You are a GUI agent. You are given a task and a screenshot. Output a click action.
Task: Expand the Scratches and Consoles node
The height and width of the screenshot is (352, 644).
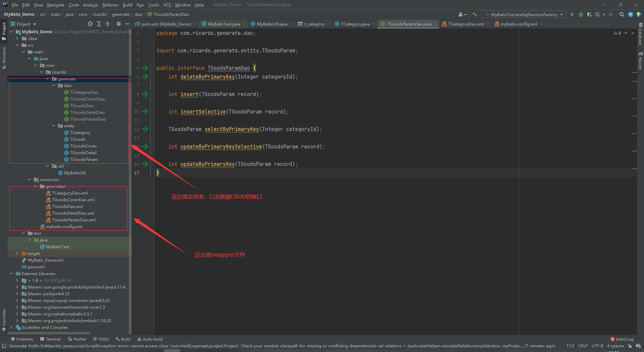pyautogui.click(x=11, y=327)
